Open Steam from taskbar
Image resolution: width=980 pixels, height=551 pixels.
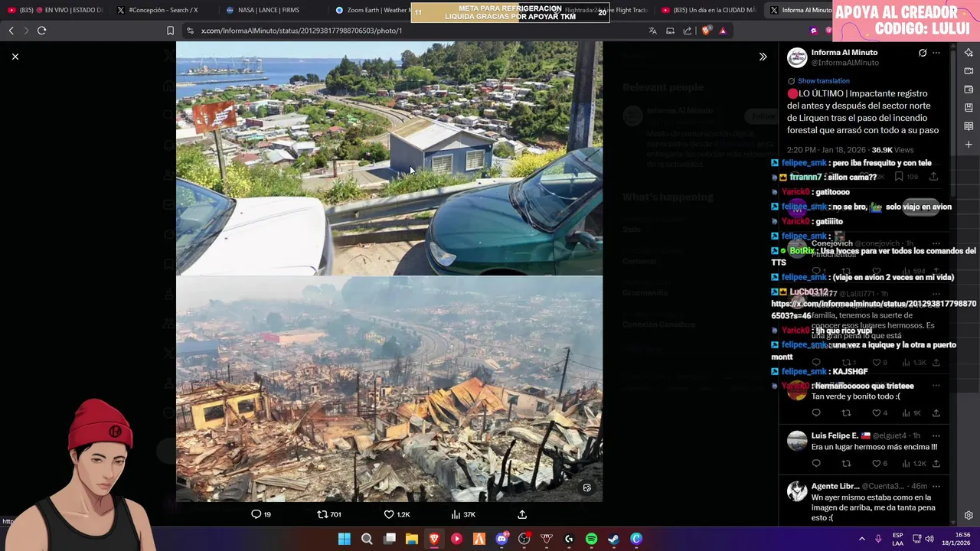pos(613,539)
